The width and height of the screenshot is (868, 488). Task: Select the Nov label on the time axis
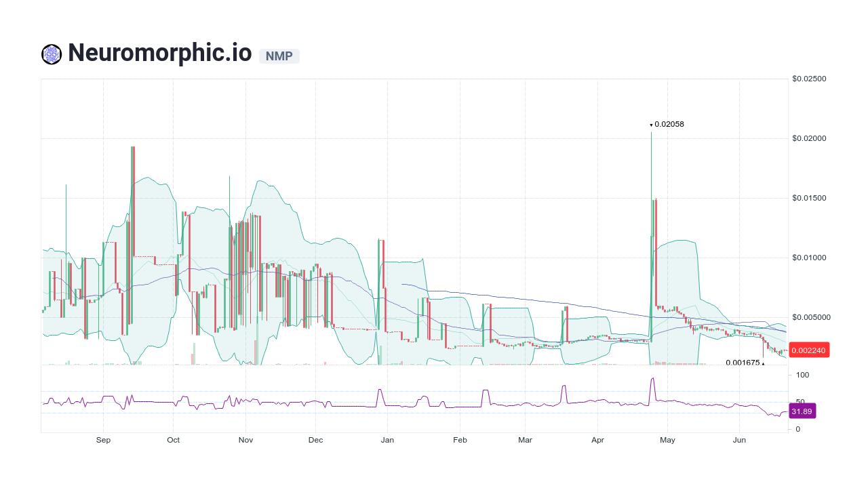point(245,440)
